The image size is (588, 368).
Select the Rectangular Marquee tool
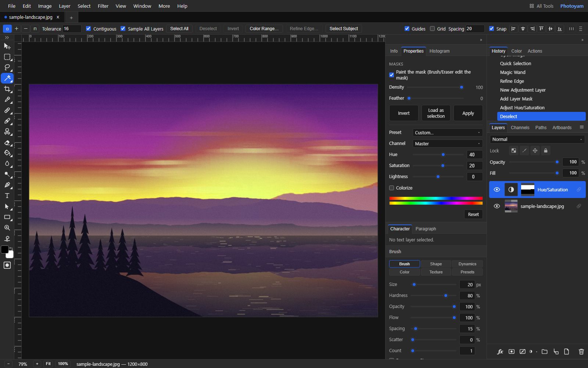[7, 57]
